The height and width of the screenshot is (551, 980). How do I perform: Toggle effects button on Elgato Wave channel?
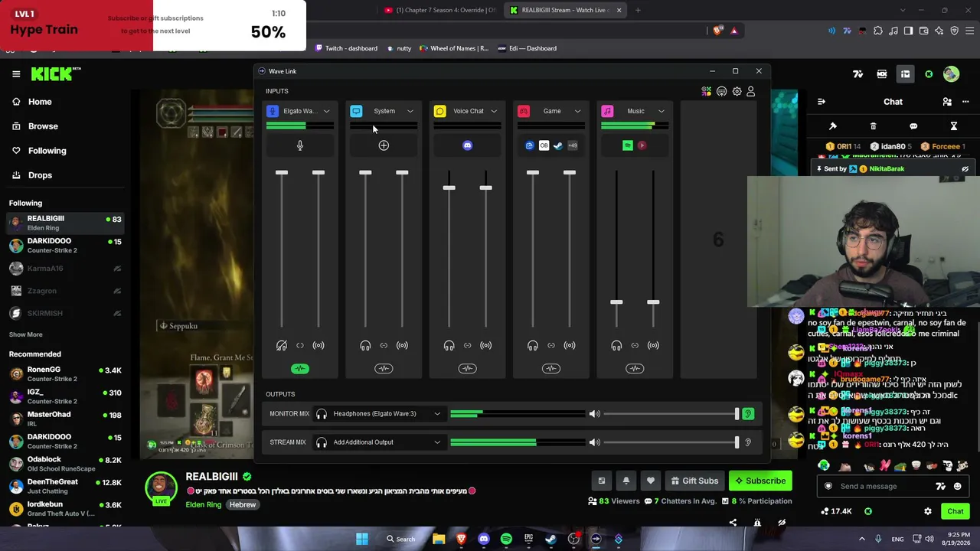(x=300, y=369)
